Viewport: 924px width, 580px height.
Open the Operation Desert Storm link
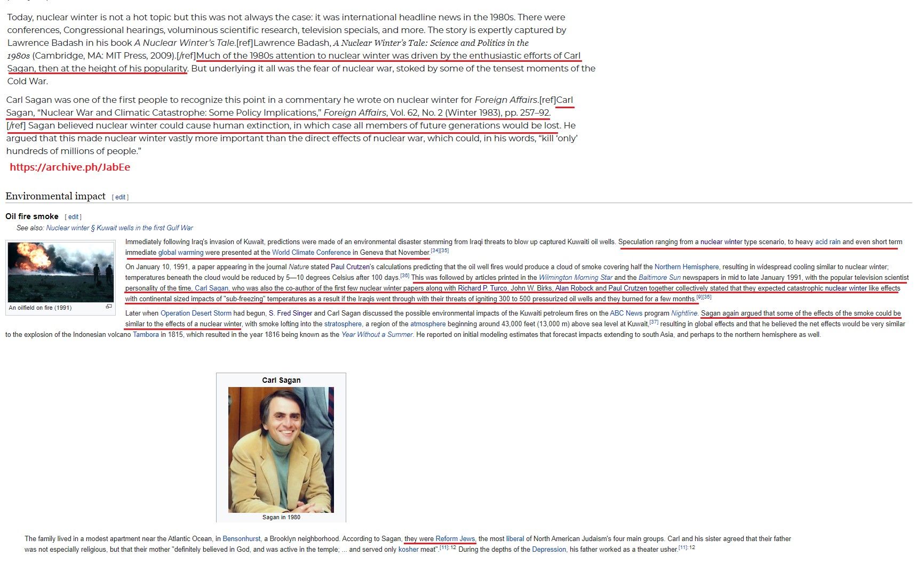coord(196,313)
